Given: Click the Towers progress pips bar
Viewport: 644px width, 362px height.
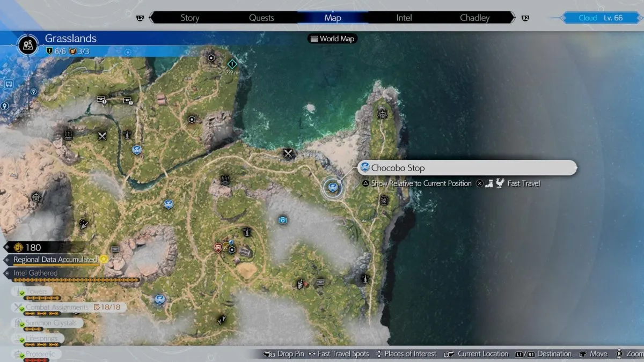Looking at the screenshot, I should 43,298.
